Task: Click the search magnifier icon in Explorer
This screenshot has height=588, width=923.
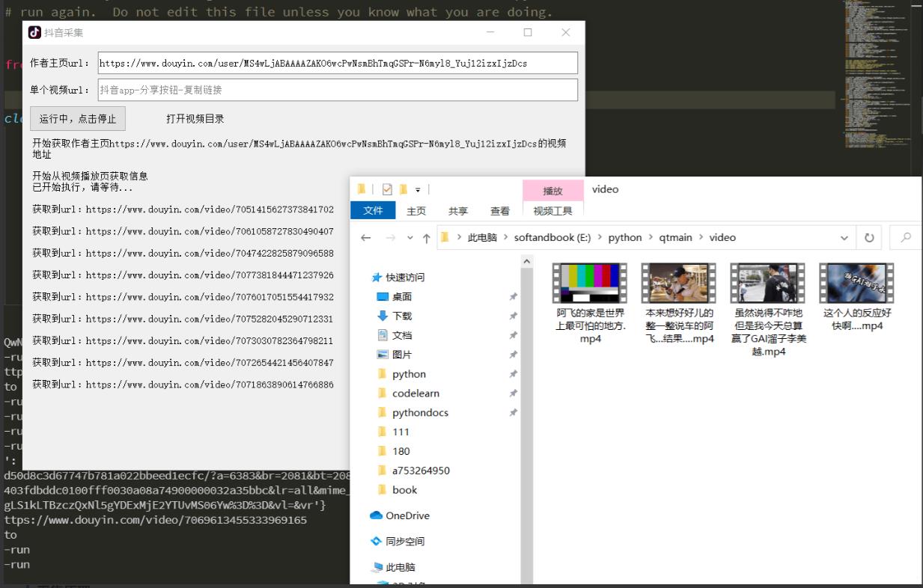Action: 906,237
